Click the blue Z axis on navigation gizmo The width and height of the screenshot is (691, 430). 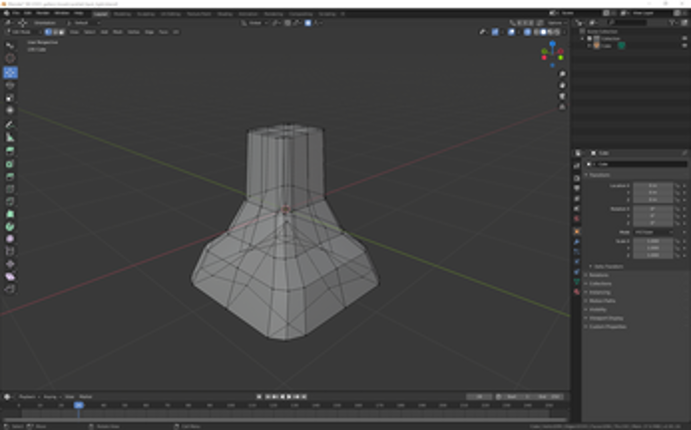(552, 44)
